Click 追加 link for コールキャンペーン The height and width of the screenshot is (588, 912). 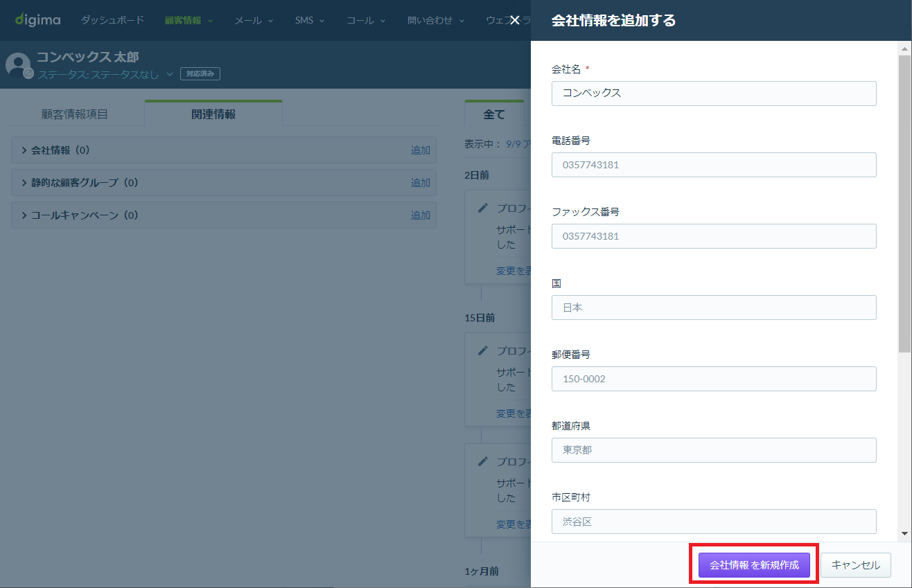[x=421, y=215]
